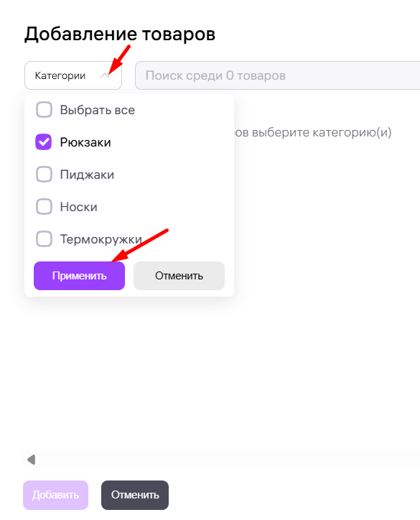Apply selection with Применить button
This screenshot has height=520, width=420.
(x=79, y=276)
